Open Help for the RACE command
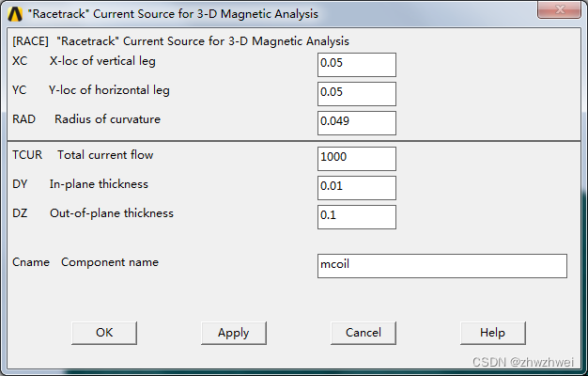 pos(492,333)
